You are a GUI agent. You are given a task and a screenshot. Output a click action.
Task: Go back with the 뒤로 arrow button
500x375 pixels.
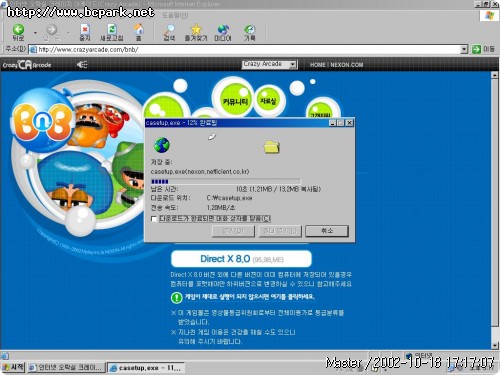tap(18, 33)
